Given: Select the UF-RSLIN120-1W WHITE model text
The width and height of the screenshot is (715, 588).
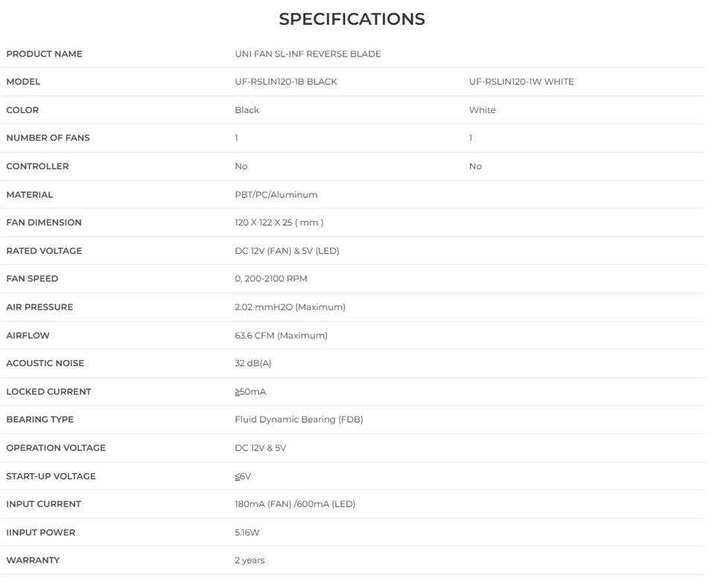Looking at the screenshot, I should click(x=521, y=82).
